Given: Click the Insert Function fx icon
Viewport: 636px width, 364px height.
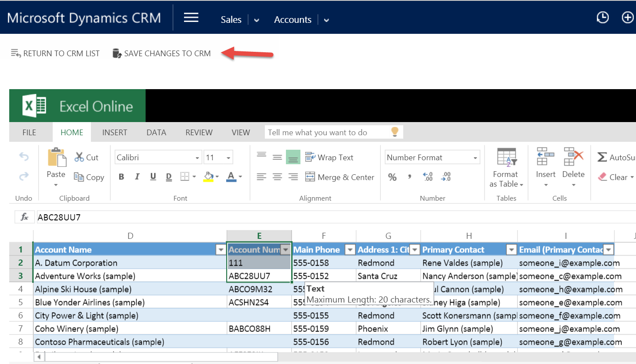Looking at the screenshot, I should point(24,216).
